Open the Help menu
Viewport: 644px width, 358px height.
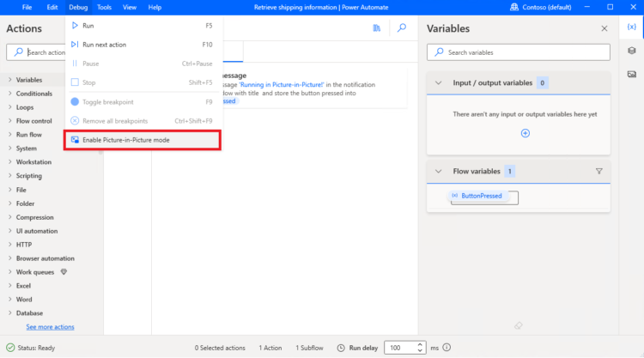pyautogui.click(x=155, y=7)
